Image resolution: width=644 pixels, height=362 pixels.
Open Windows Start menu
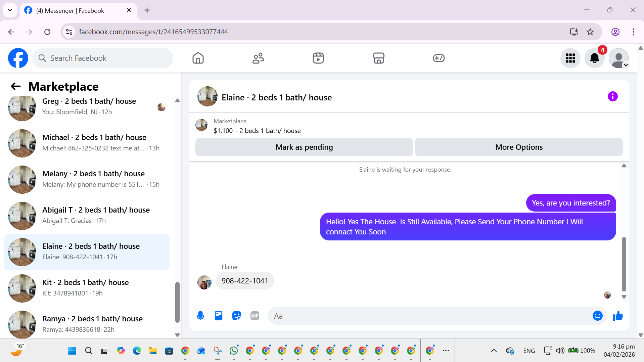[72, 351]
